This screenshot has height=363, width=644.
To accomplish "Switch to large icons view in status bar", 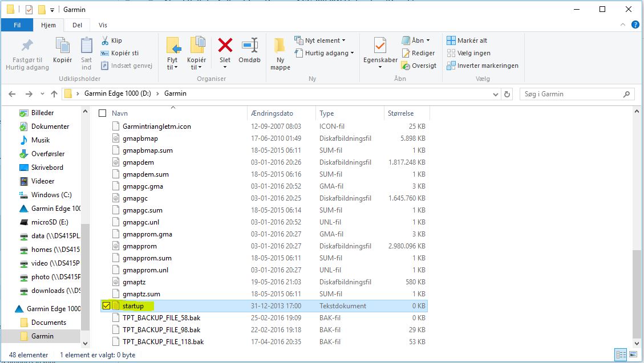I will click(x=633, y=354).
